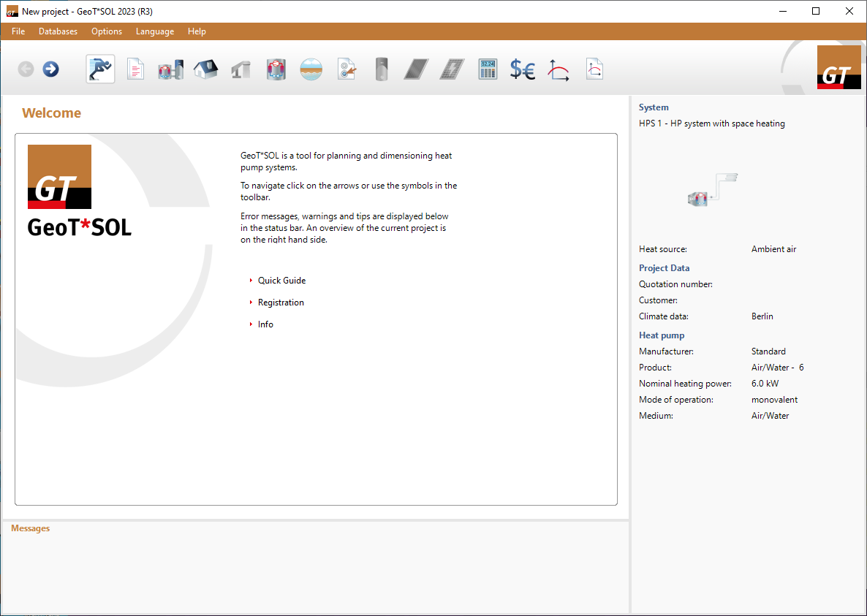Click the 'monovalent' mode of operation value
The width and height of the screenshot is (867, 616).
click(774, 400)
